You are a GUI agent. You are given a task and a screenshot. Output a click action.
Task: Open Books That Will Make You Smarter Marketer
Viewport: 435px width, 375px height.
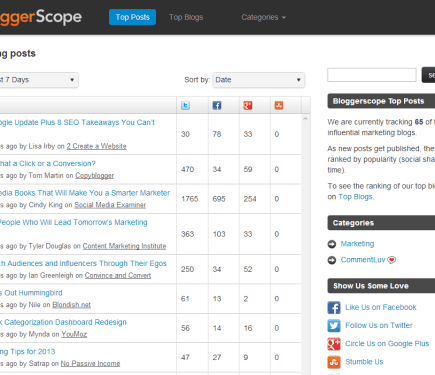(x=85, y=193)
